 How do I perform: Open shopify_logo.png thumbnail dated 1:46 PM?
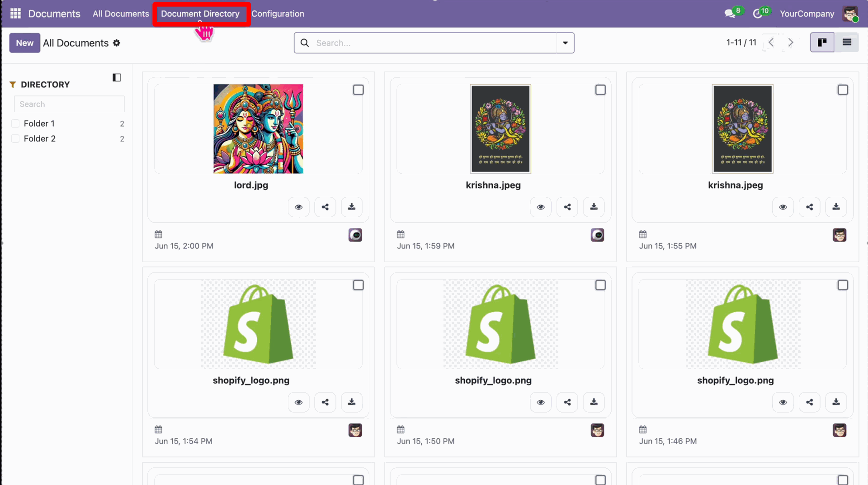point(743,324)
